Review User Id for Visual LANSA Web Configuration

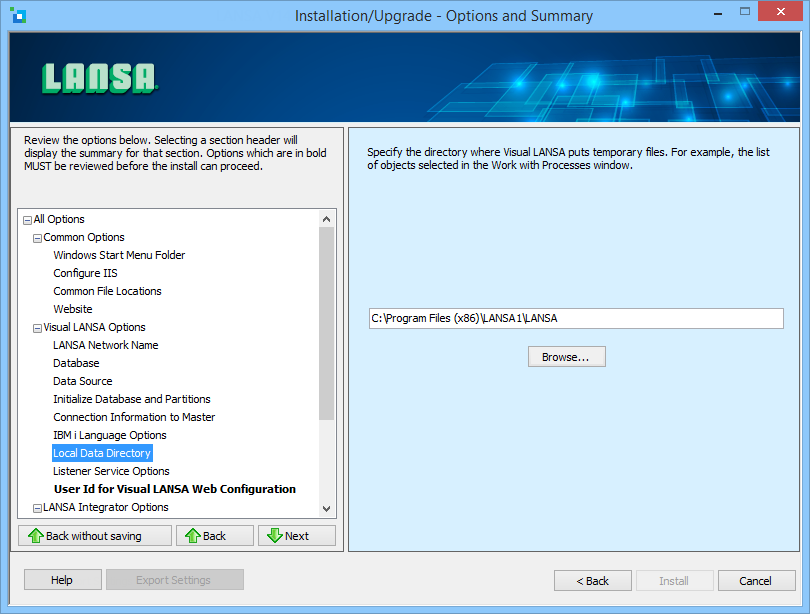point(175,489)
